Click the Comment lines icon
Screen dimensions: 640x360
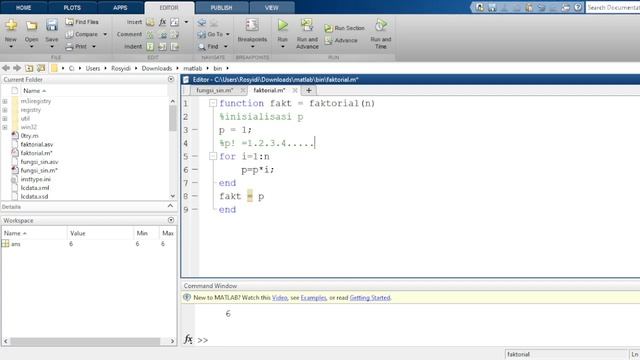[150, 35]
